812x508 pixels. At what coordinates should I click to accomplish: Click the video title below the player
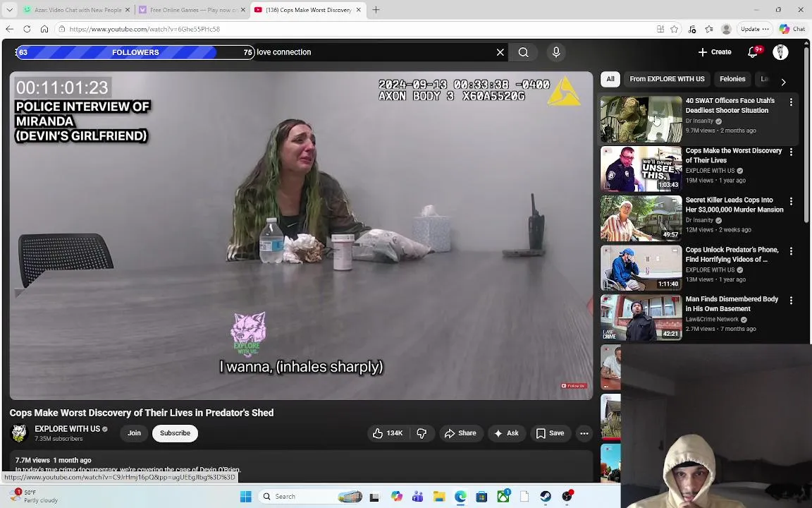click(x=142, y=413)
